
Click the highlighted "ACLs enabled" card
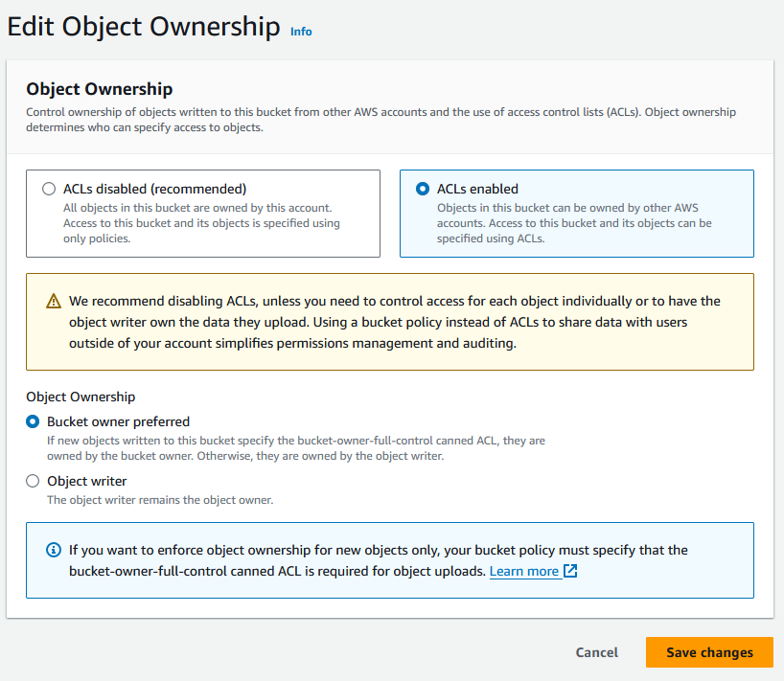click(576, 213)
